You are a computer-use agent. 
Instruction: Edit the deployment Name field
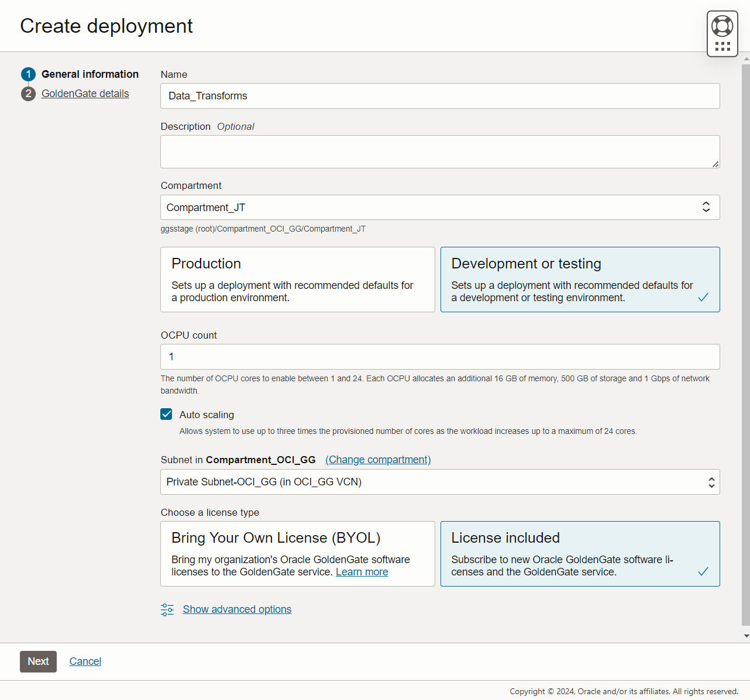(x=440, y=96)
